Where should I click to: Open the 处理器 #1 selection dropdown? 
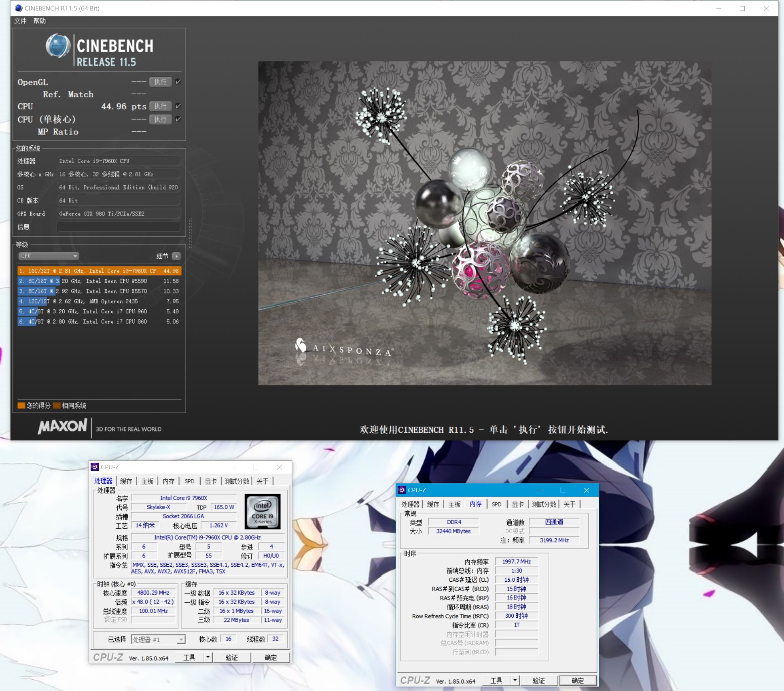[158, 639]
